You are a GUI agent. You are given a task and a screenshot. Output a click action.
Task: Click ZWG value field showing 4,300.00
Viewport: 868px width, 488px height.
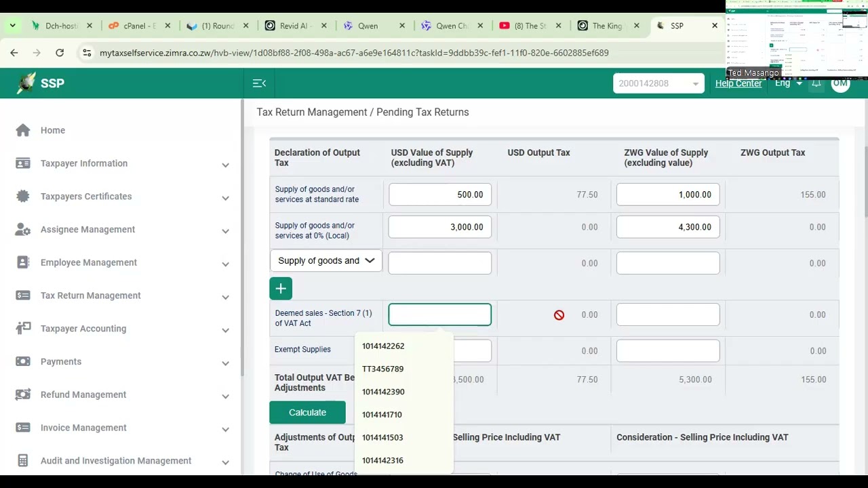[x=668, y=227]
